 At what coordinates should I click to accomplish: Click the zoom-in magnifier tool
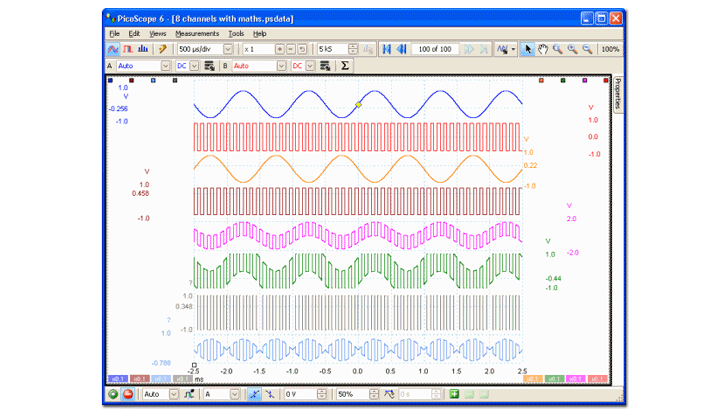point(572,49)
